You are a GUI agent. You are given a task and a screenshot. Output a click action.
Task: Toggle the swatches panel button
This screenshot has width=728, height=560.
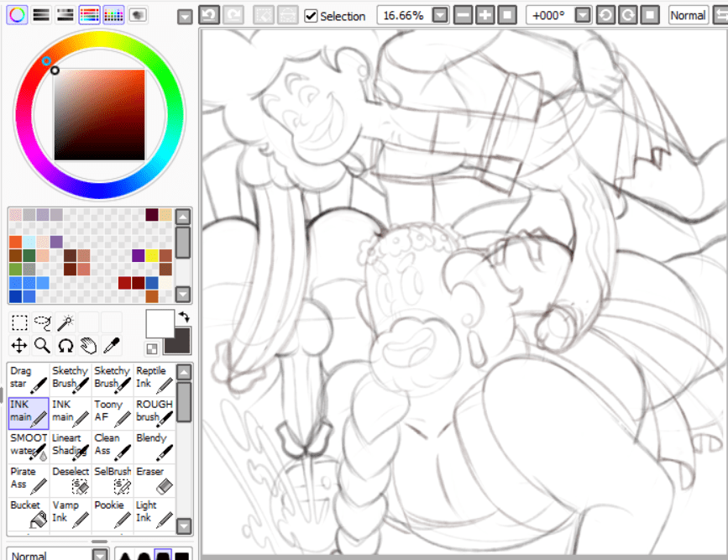[x=113, y=14]
